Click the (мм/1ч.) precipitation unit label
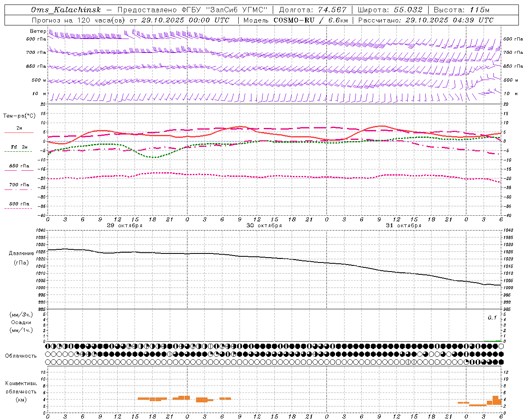This screenshot has height=420, width=525. click(x=21, y=330)
